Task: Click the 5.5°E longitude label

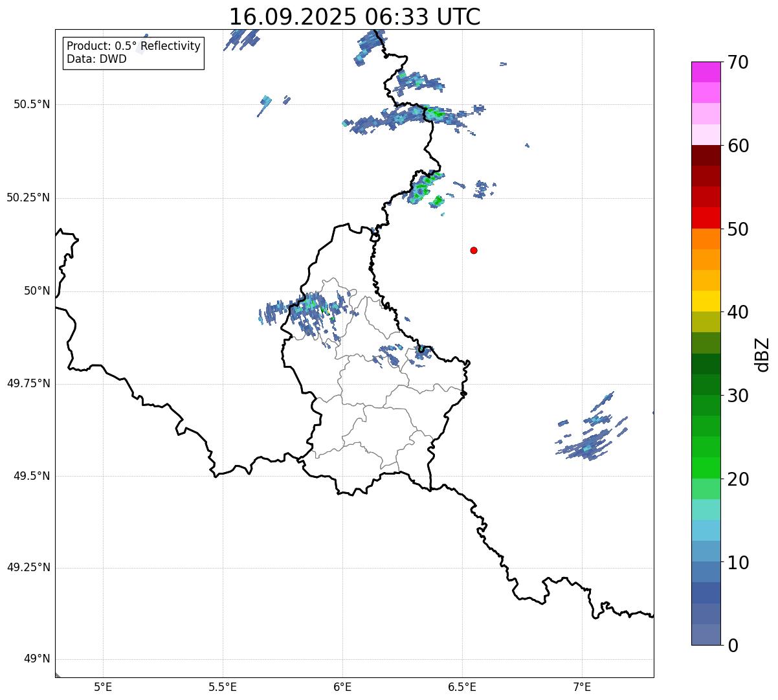Action: [x=223, y=687]
